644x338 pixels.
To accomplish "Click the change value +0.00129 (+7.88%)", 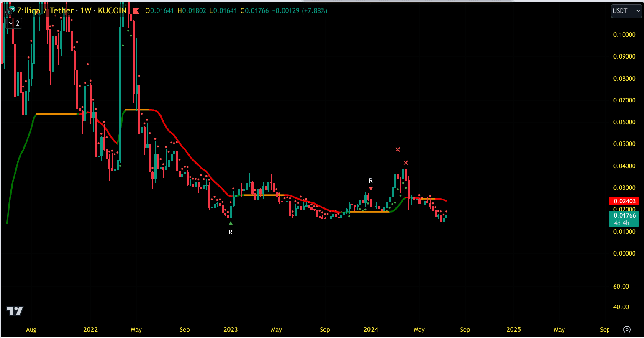I will [x=300, y=11].
